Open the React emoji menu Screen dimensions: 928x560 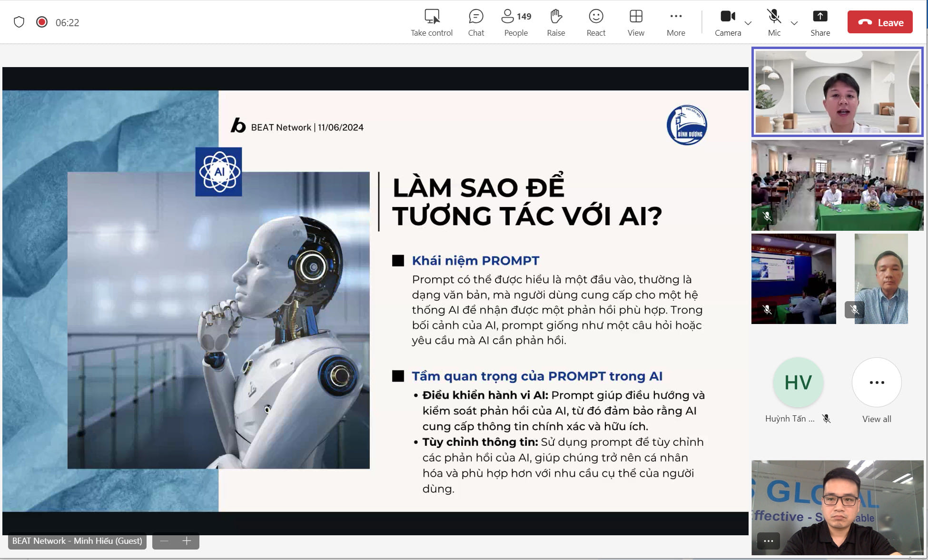tap(596, 22)
